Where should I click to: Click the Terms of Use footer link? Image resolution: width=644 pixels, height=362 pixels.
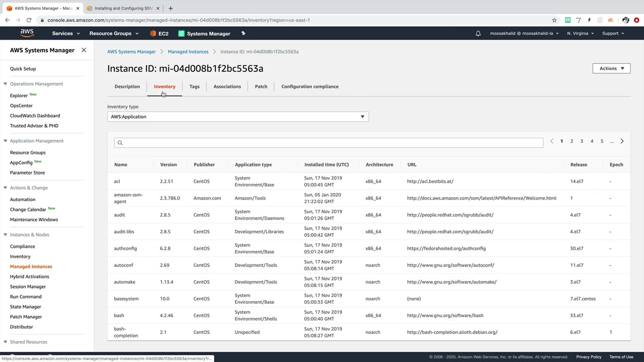coord(621,357)
